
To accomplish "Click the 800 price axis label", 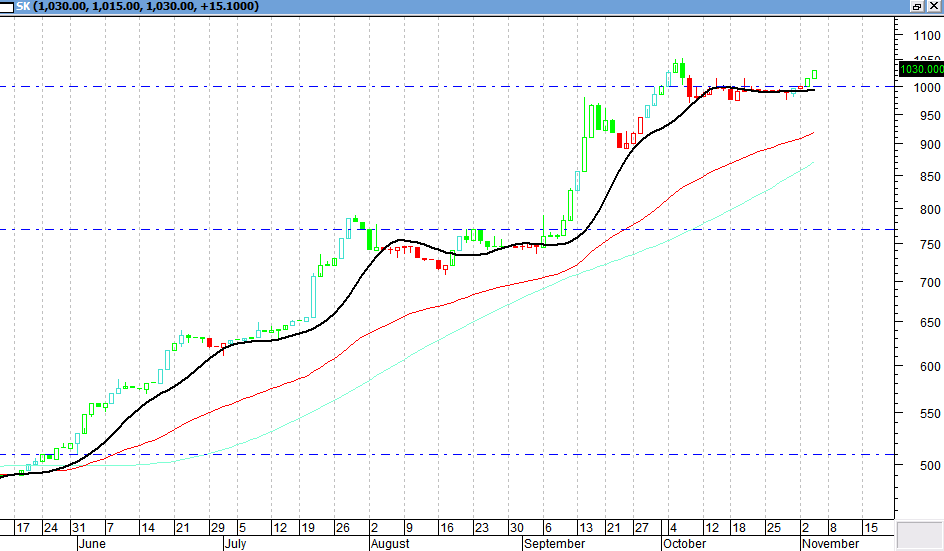I will tap(930, 210).
